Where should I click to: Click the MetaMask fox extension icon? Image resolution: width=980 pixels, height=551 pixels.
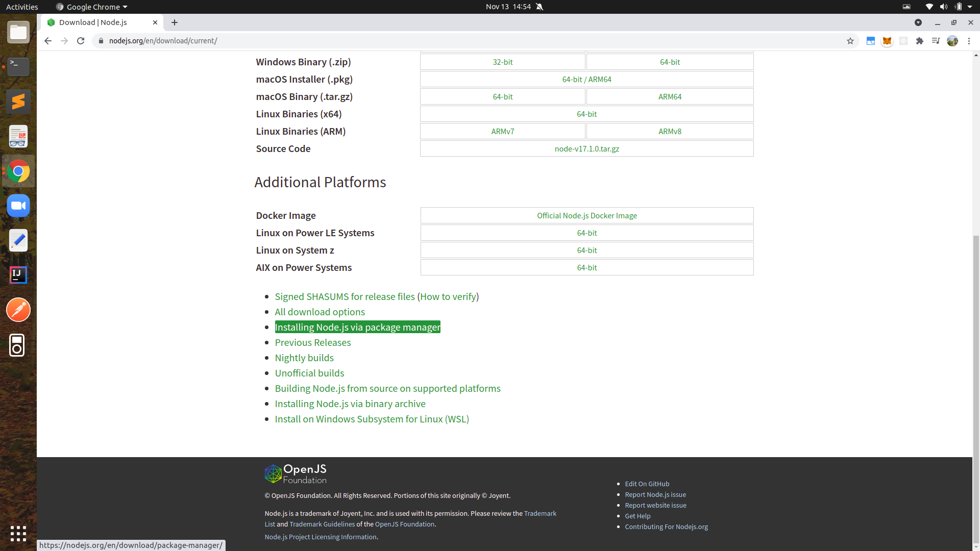pyautogui.click(x=887, y=41)
